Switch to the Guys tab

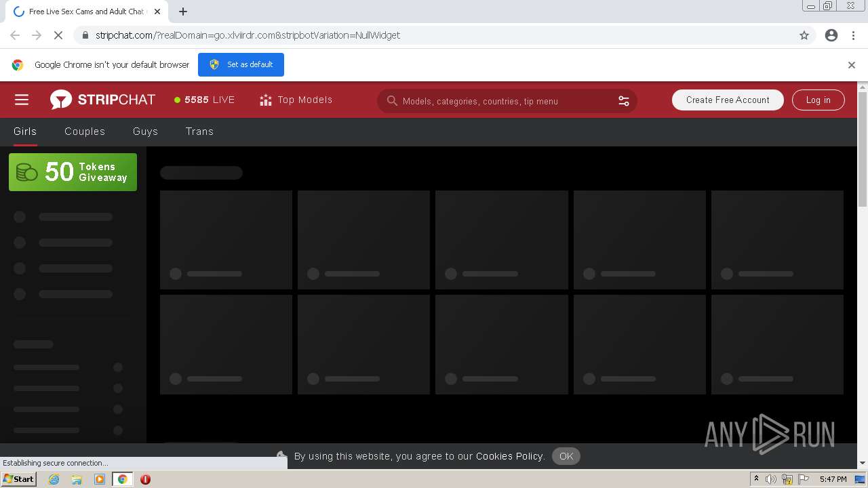pyautogui.click(x=145, y=131)
